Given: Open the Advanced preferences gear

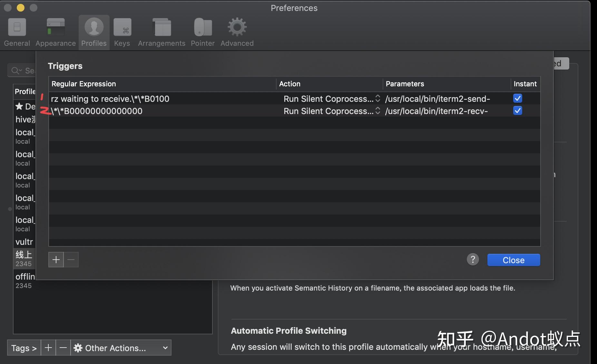Looking at the screenshot, I should point(237,32).
